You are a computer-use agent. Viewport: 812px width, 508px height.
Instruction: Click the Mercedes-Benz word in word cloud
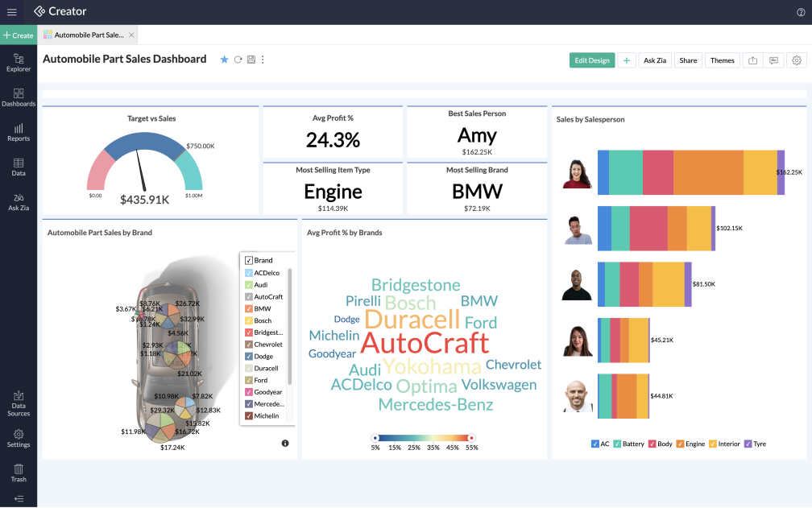[436, 404]
